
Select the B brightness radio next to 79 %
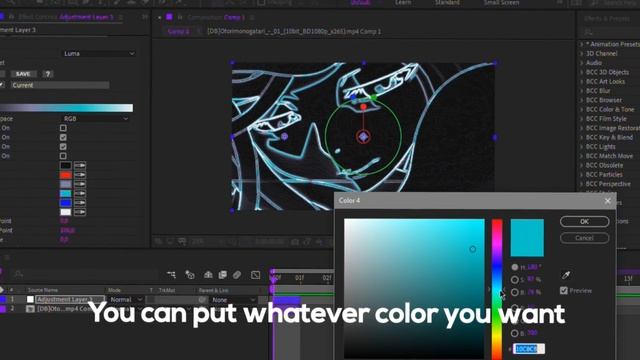[x=515, y=293]
